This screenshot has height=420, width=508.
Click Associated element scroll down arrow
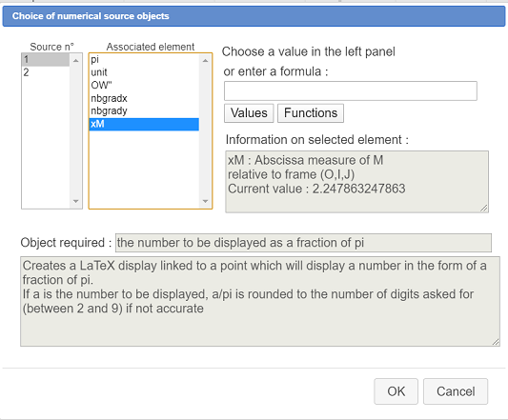coord(206,201)
